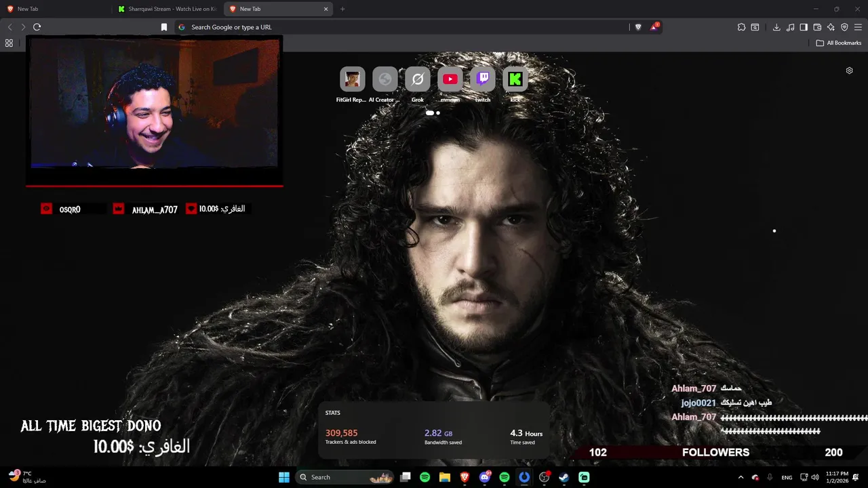Go forward to next page
This screenshot has width=868, height=488.
[23, 27]
